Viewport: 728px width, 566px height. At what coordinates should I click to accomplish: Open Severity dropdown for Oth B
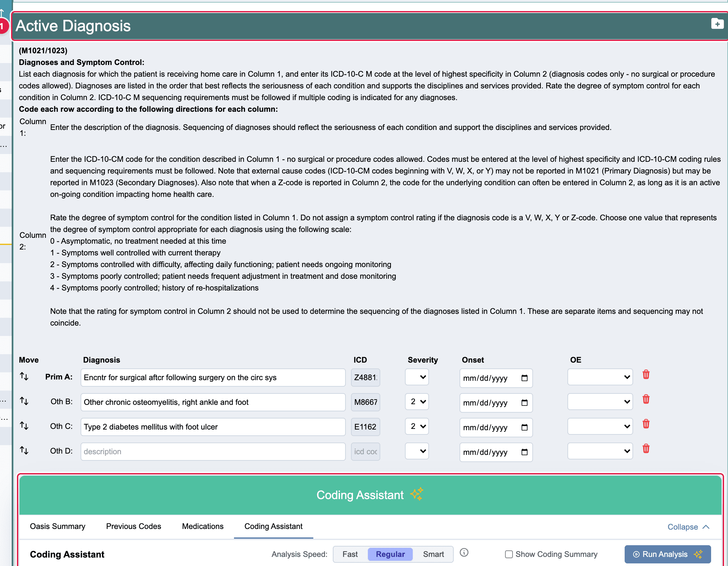tap(417, 402)
